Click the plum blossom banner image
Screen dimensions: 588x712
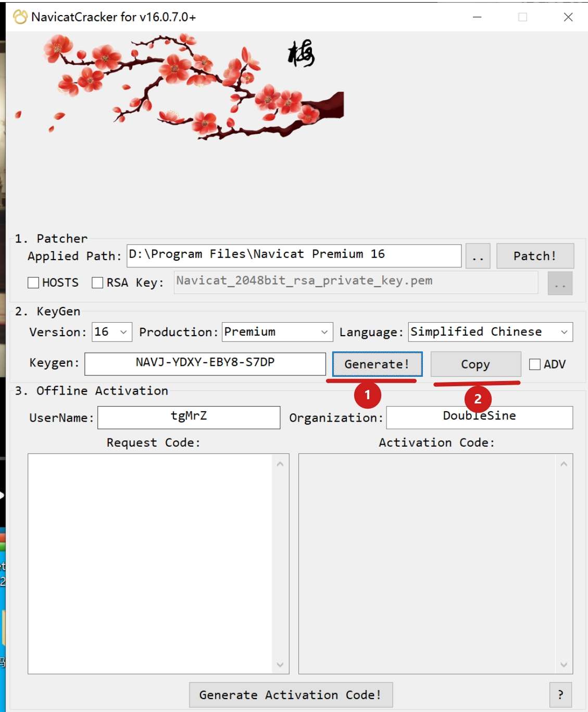[180, 88]
